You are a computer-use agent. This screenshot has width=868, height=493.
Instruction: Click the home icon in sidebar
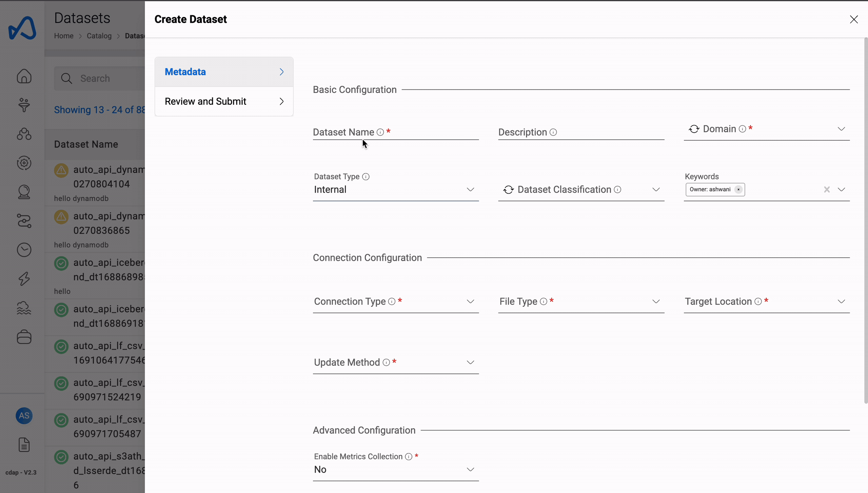[24, 76]
